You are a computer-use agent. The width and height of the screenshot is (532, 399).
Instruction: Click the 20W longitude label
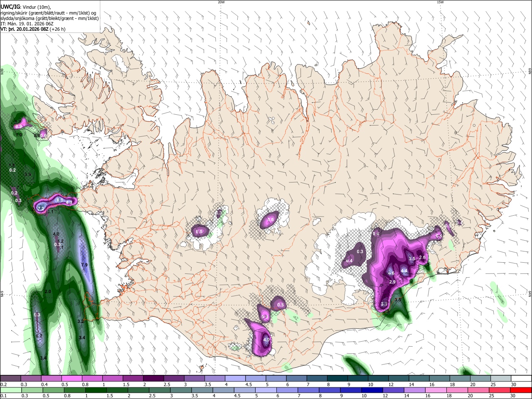pos(221,2)
